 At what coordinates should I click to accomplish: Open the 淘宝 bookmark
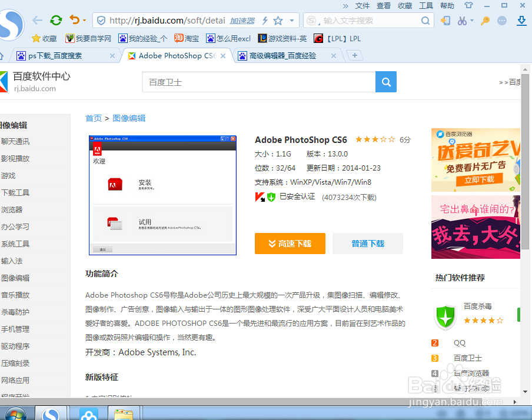click(187, 38)
